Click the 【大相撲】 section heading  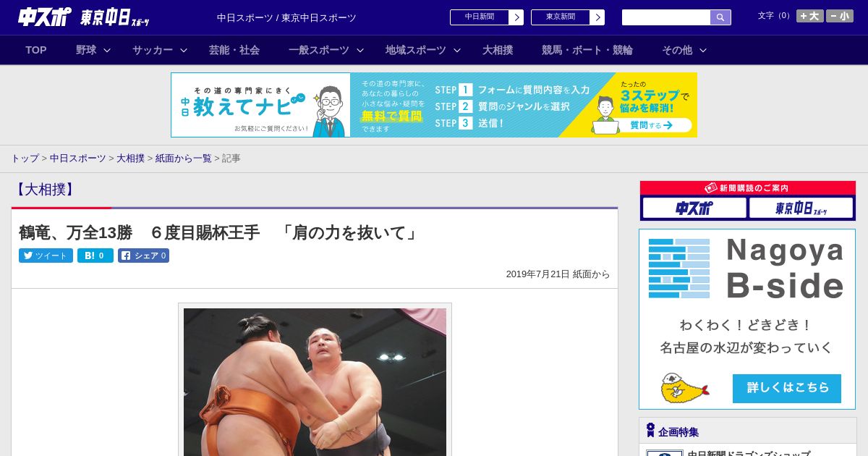44,190
